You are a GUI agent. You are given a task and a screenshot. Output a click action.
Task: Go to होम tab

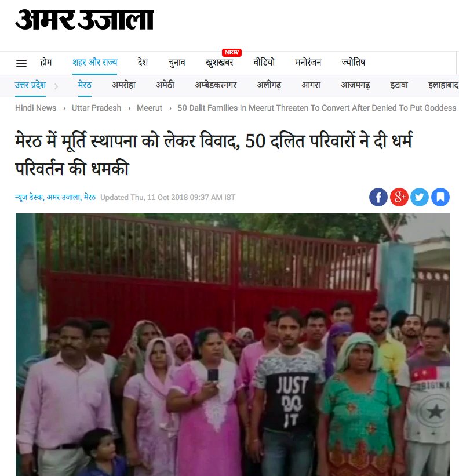pyautogui.click(x=46, y=62)
